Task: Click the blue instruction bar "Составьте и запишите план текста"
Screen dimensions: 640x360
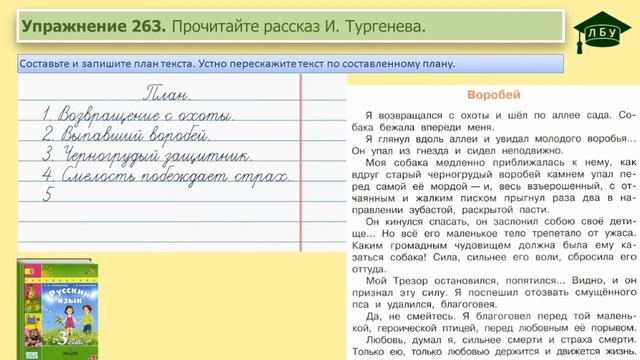Action: [291, 64]
